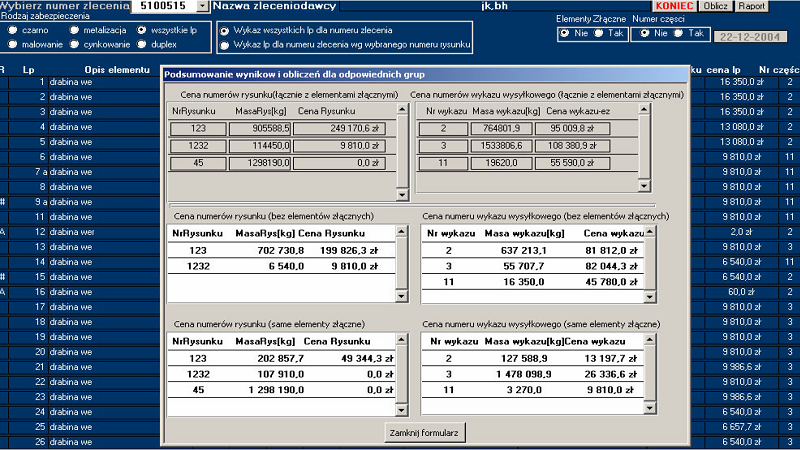Screen dimensions: 800x450
Task: Click price '49 344,3 zł'
Action: coord(367,359)
